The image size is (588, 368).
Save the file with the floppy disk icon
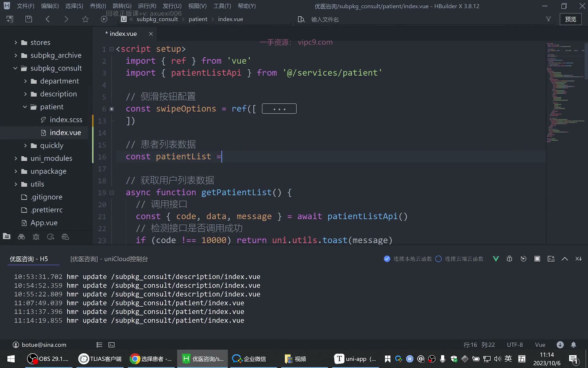pyautogui.click(x=28, y=19)
